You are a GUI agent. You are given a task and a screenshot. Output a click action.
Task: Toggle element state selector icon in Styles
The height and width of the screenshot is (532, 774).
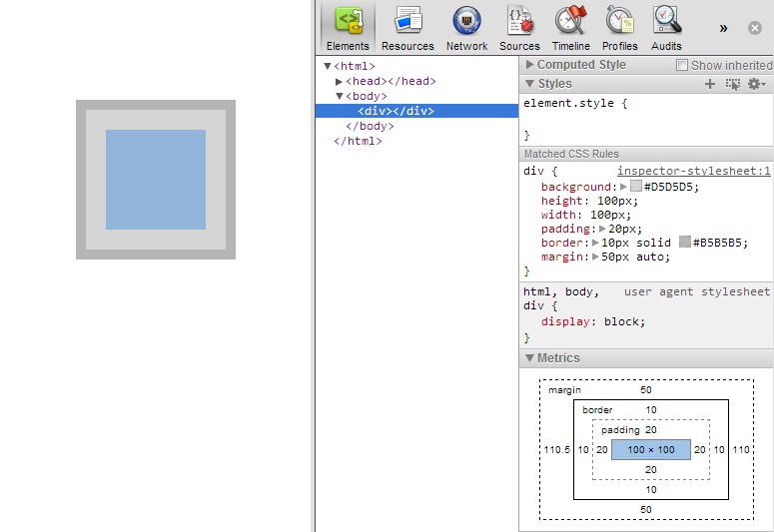pos(732,84)
